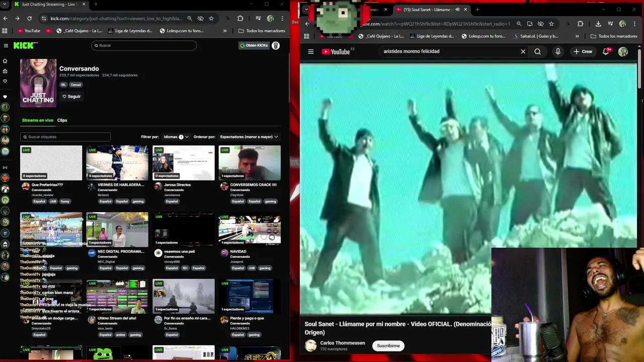Switch to the Clips tab

pos(62,120)
